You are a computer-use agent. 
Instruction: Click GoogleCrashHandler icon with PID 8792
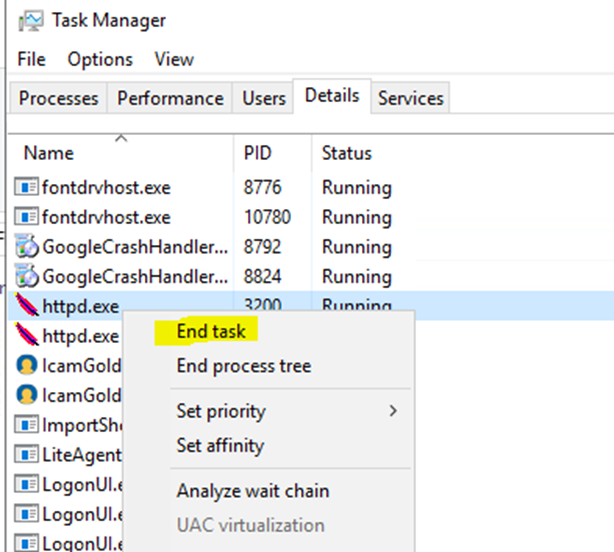26,246
